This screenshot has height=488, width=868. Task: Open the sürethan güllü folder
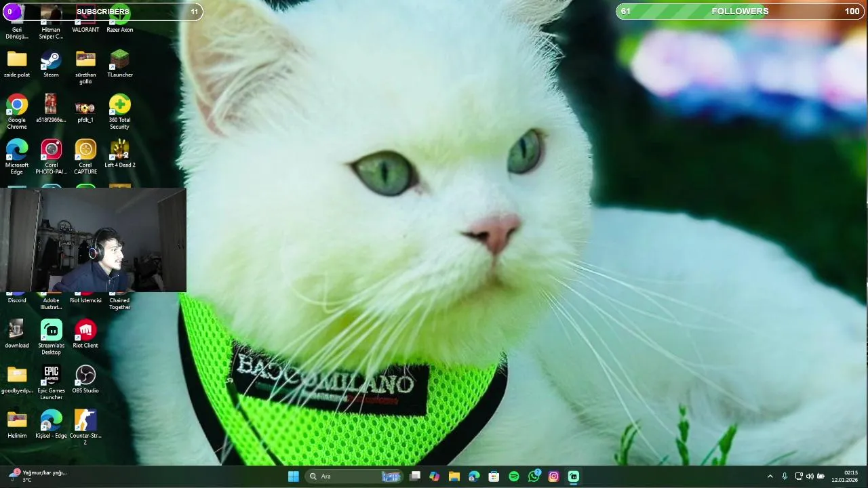(x=85, y=67)
